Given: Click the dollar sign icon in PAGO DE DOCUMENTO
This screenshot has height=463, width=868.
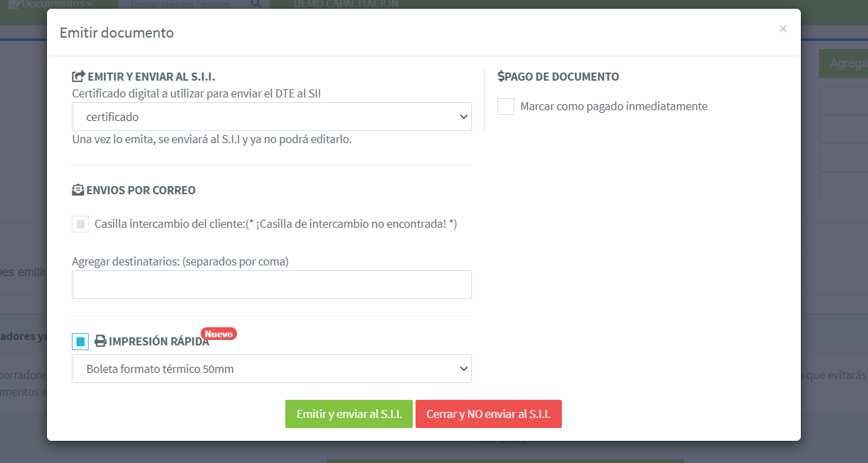Looking at the screenshot, I should click(501, 77).
